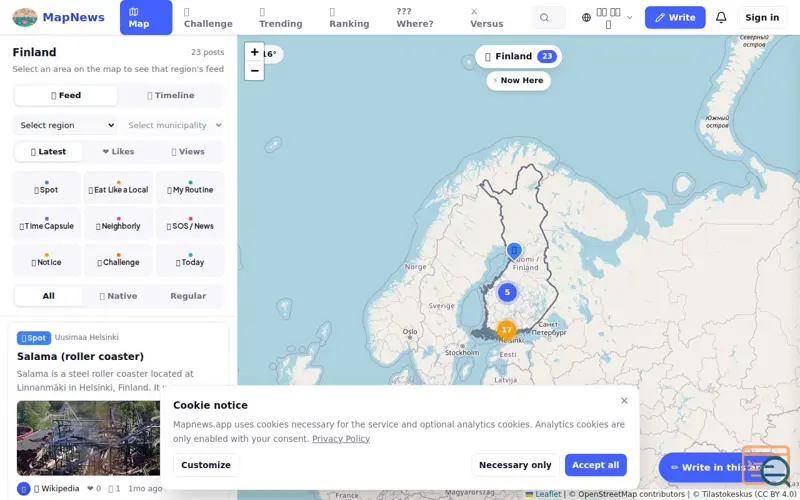Click Sign in
800x500 pixels.
point(762,17)
